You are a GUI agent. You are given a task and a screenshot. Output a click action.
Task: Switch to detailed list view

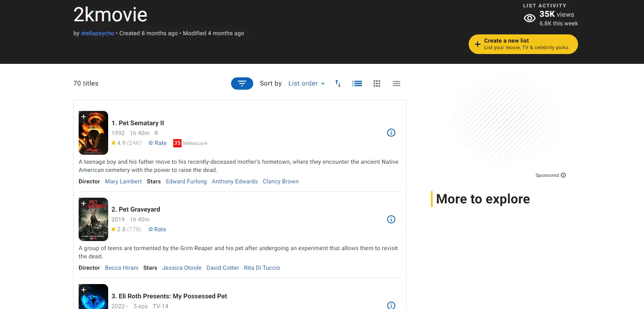pos(357,83)
